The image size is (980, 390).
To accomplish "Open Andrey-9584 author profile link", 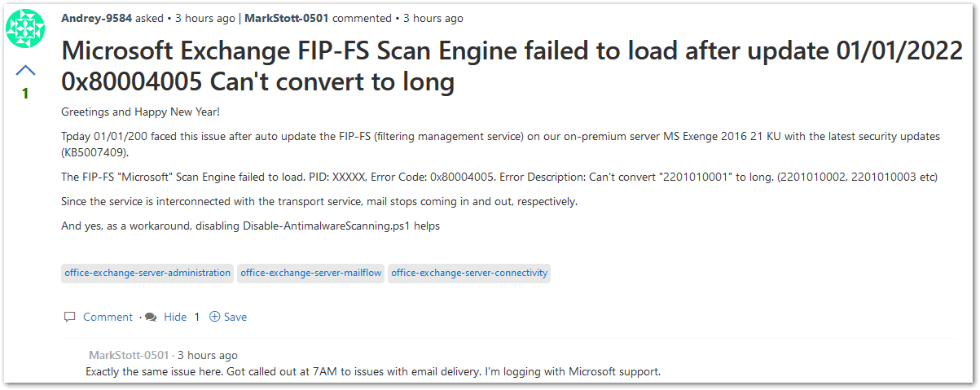I will tap(96, 18).
